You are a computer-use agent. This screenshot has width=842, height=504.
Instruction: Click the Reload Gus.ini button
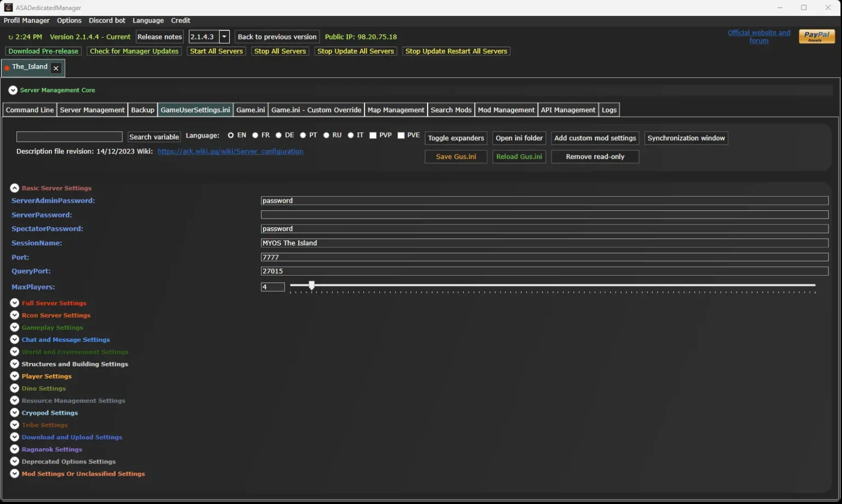pyautogui.click(x=519, y=157)
